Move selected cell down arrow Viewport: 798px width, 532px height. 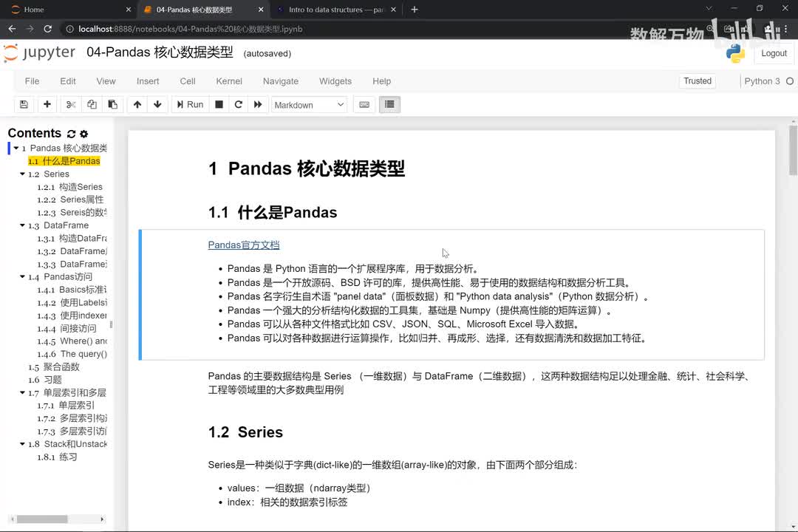pos(157,104)
